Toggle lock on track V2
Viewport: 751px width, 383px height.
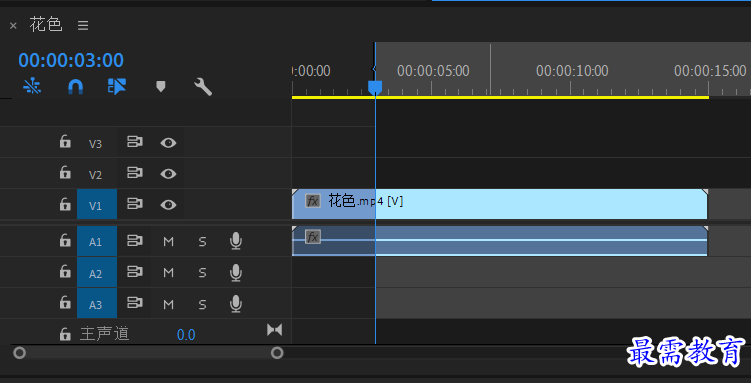coord(65,172)
